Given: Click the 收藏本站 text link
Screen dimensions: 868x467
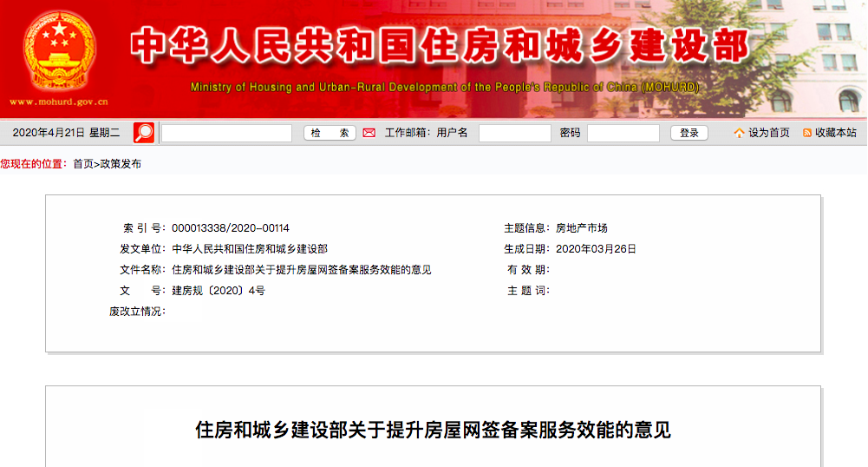Looking at the screenshot, I should [x=836, y=133].
